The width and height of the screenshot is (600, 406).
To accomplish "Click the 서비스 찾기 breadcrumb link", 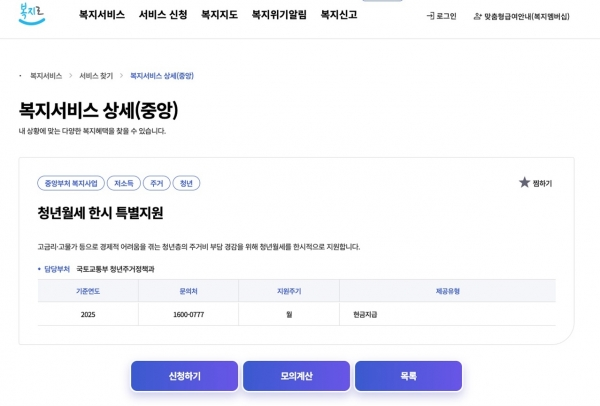I will point(96,76).
